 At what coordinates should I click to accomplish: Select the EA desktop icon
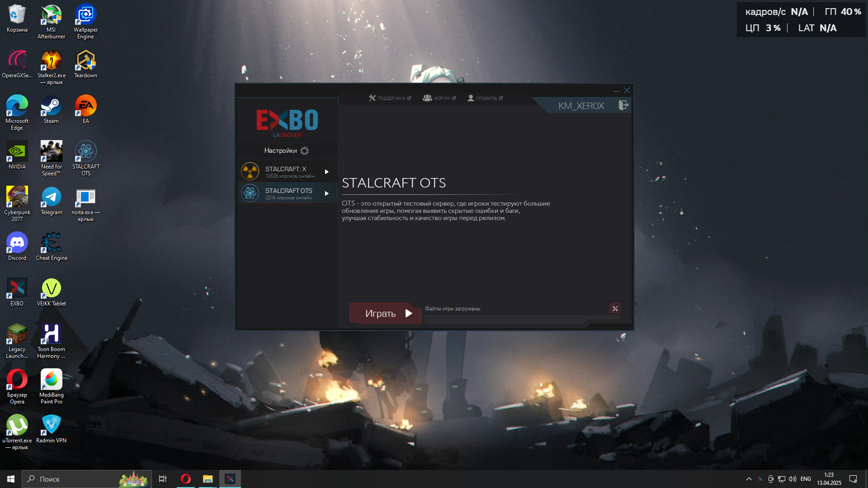pos(86,110)
